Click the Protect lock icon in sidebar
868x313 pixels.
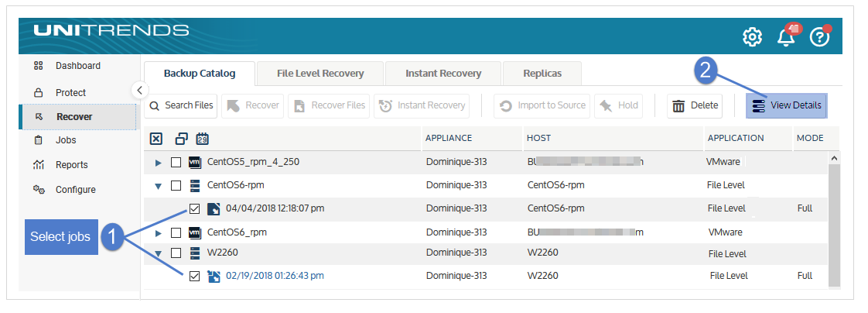[38, 92]
